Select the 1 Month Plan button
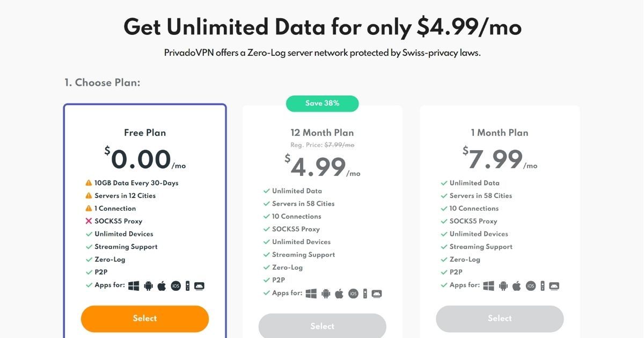 pos(500,319)
